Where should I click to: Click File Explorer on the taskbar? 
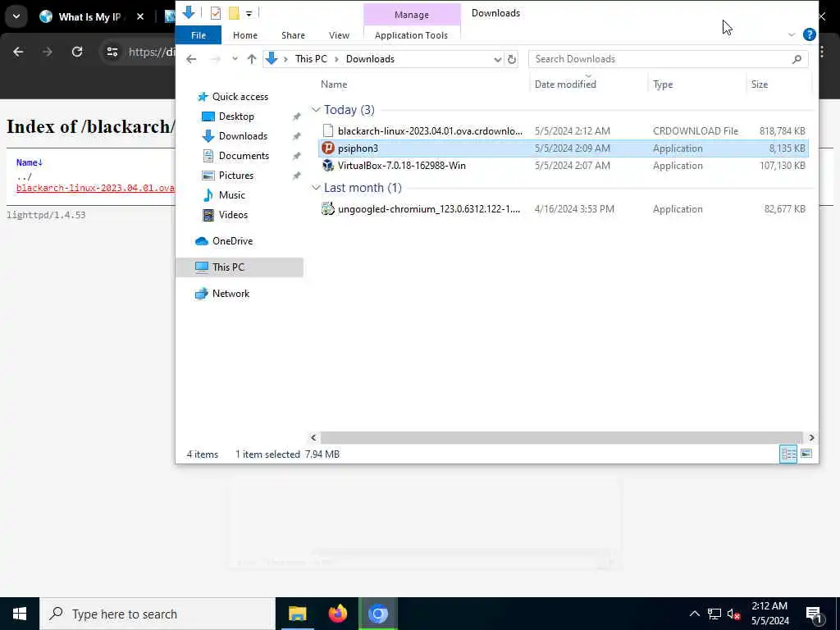coord(297,614)
